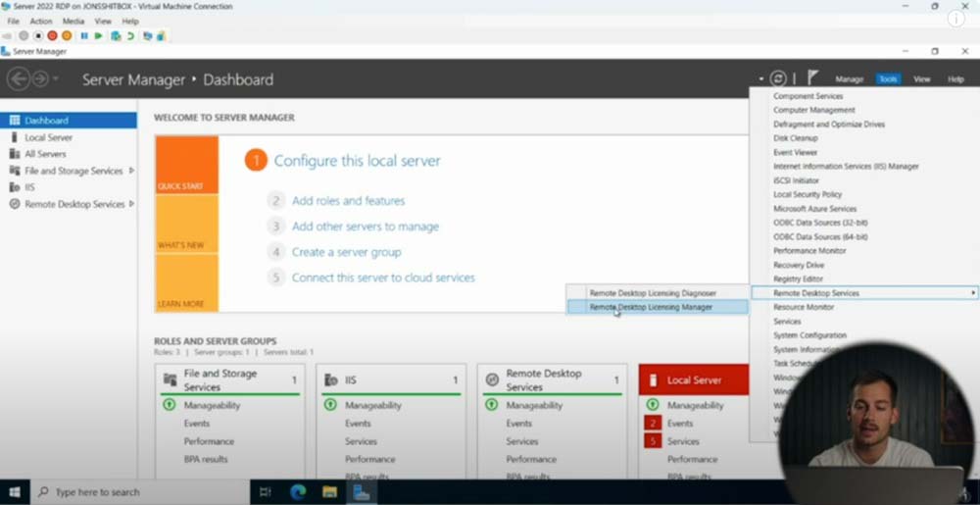Open Microsoft Edge from the taskbar

pyautogui.click(x=298, y=491)
